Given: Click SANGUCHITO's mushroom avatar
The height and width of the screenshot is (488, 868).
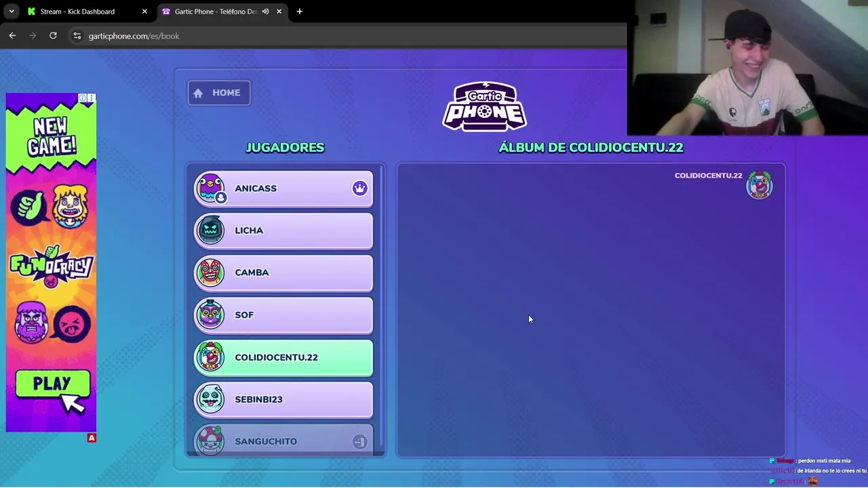Looking at the screenshot, I should [x=210, y=441].
